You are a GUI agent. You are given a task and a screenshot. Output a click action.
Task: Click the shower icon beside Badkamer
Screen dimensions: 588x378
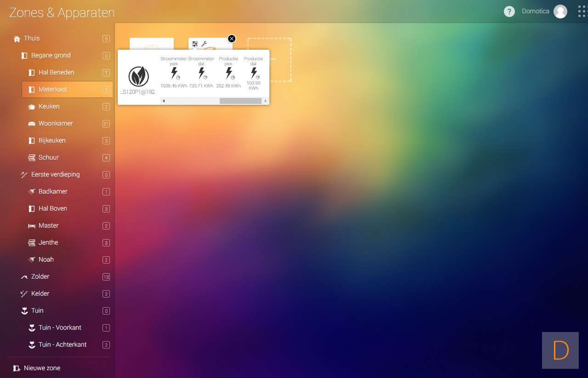click(x=32, y=192)
